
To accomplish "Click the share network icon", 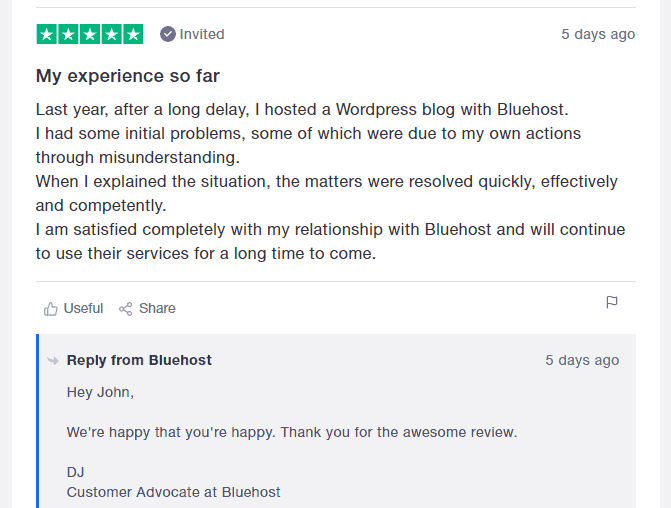I will (125, 309).
